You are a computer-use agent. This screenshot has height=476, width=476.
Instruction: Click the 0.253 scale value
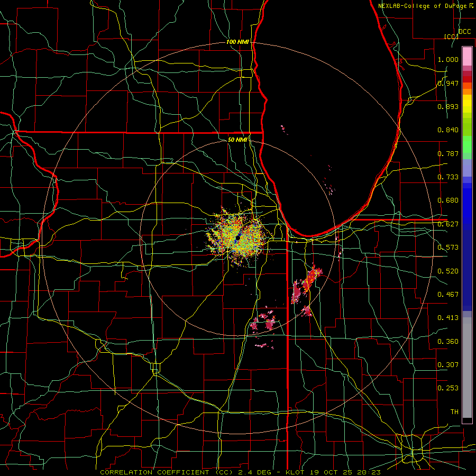[x=448, y=388]
